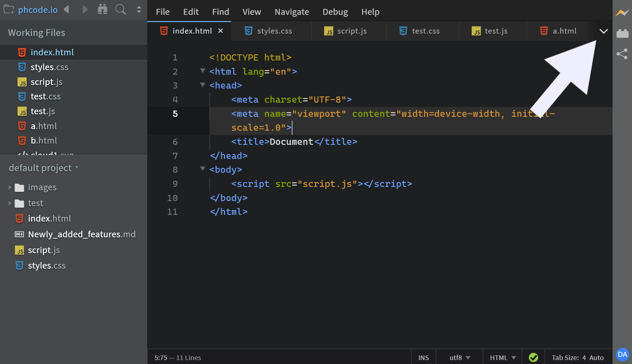Click the search magnifier icon

121,10
